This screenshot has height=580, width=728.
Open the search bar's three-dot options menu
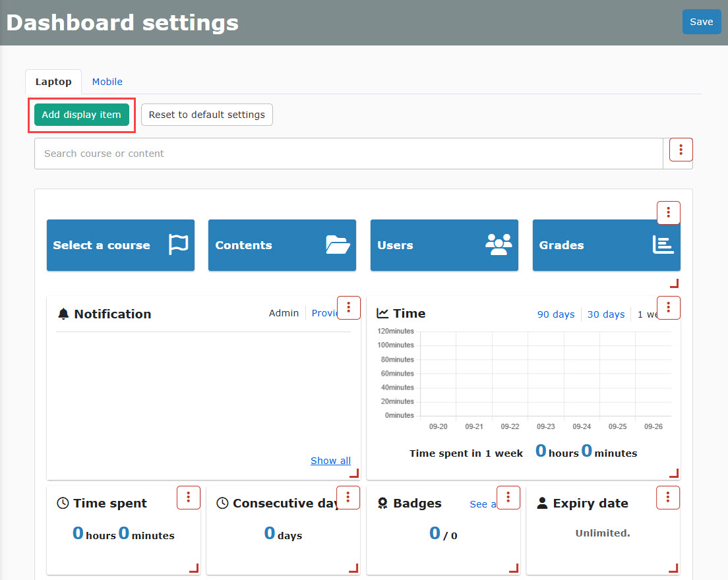[x=681, y=150]
